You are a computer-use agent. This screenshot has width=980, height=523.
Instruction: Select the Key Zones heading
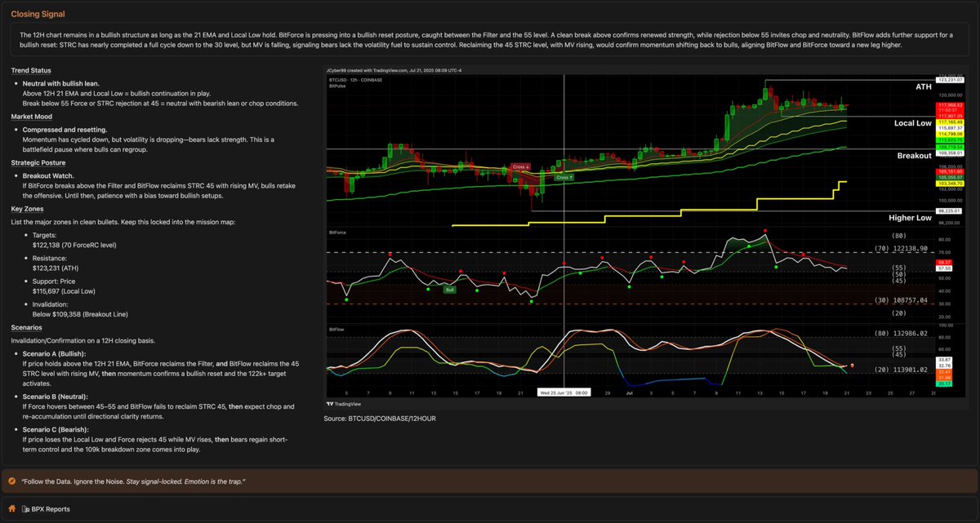coord(27,209)
